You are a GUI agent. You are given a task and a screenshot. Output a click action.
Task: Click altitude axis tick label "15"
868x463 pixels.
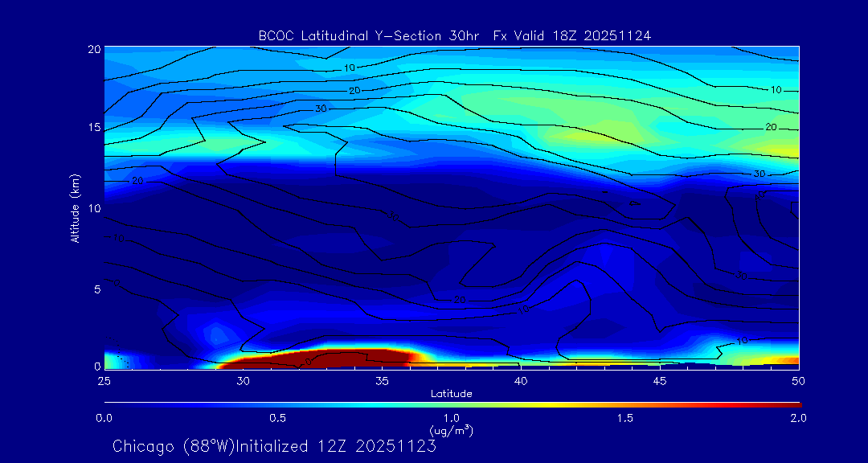coord(93,128)
